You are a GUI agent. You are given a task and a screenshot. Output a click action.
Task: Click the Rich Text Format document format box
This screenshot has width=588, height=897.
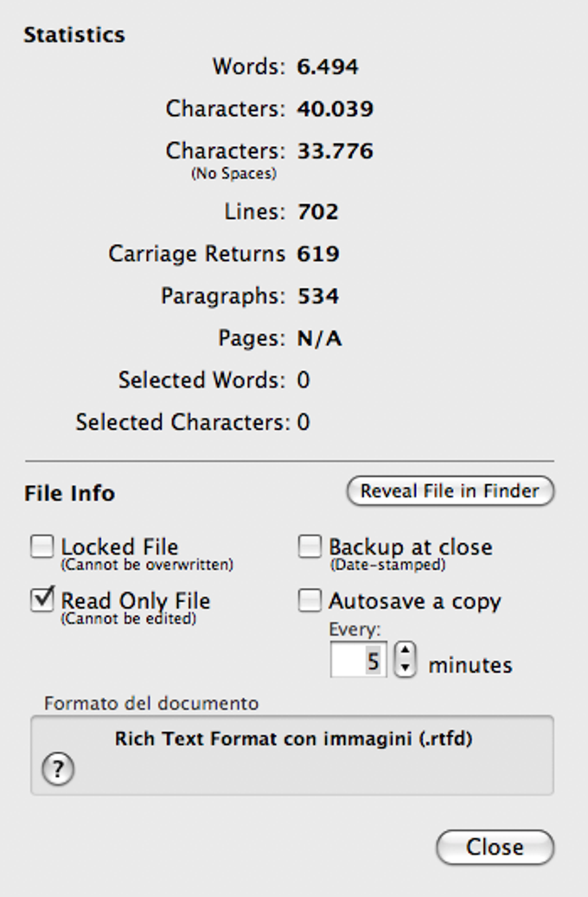point(292,754)
